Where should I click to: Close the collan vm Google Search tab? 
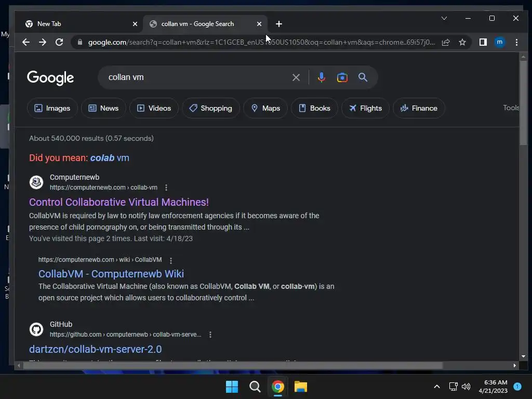[x=259, y=24]
